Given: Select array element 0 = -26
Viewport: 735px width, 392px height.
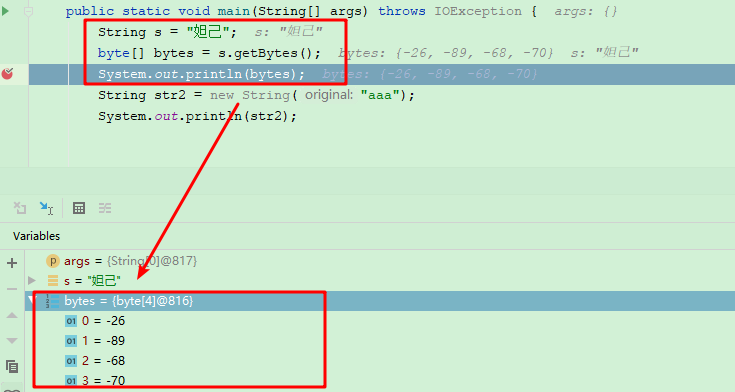Looking at the screenshot, I should tap(380, 321).
